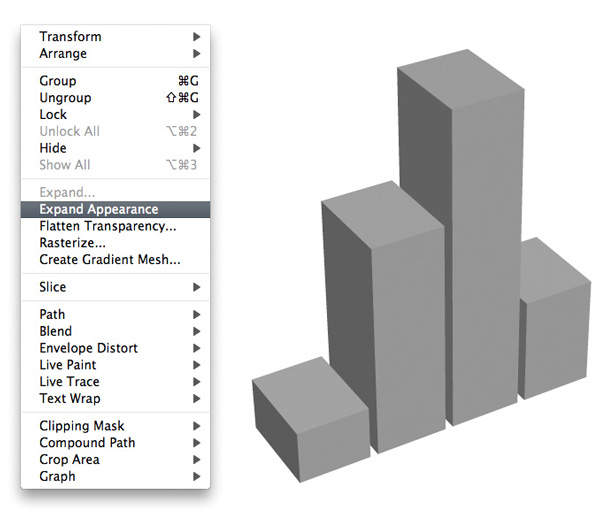Screen dimensions: 600x514
Task: Click the arrow beside Live Trace
Action: pos(197,382)
